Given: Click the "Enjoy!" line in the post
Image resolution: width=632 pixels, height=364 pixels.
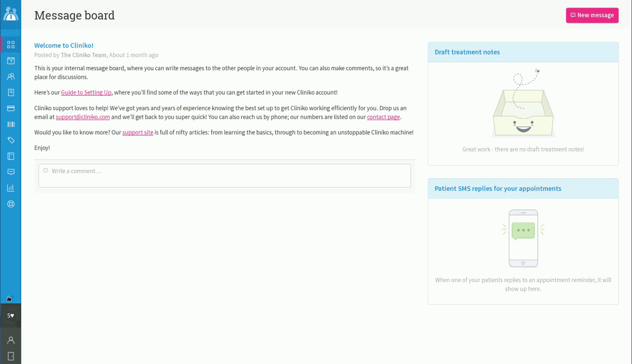Looking at the screenshot, I should pyautogui.click(x=42, y=148).
